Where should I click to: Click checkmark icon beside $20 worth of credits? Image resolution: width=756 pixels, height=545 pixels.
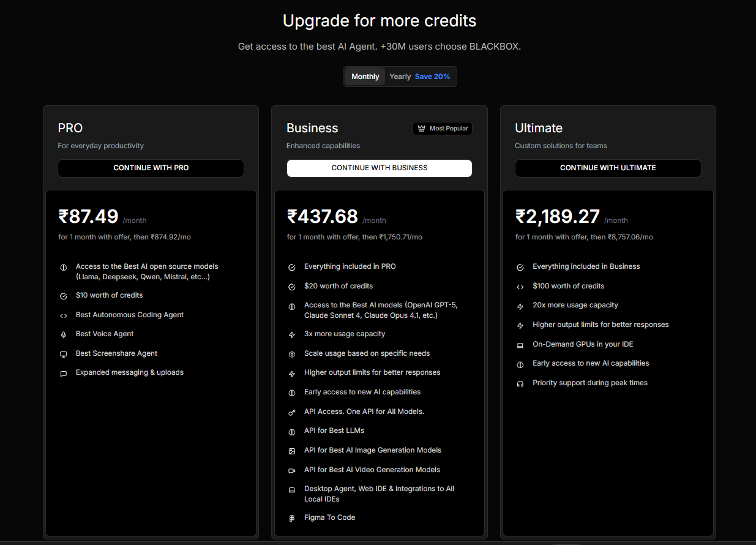click(292, 287)
